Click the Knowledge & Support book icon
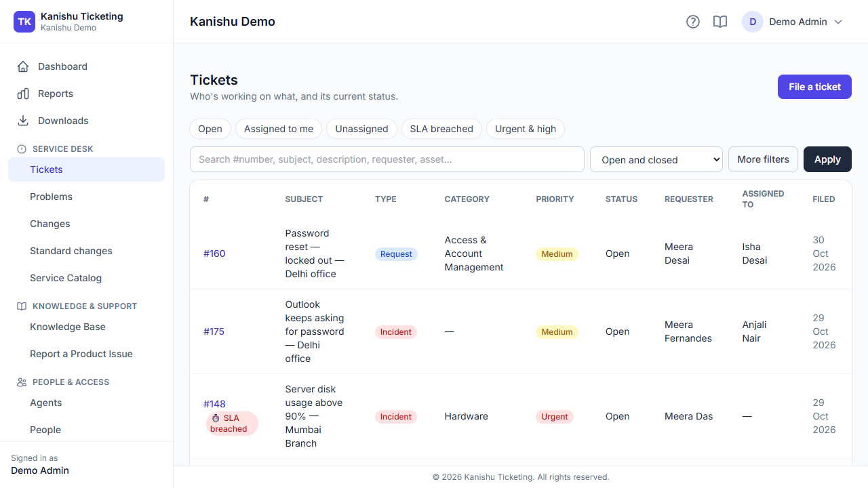Viewport: 868px width, 488px height. (22, 306)
